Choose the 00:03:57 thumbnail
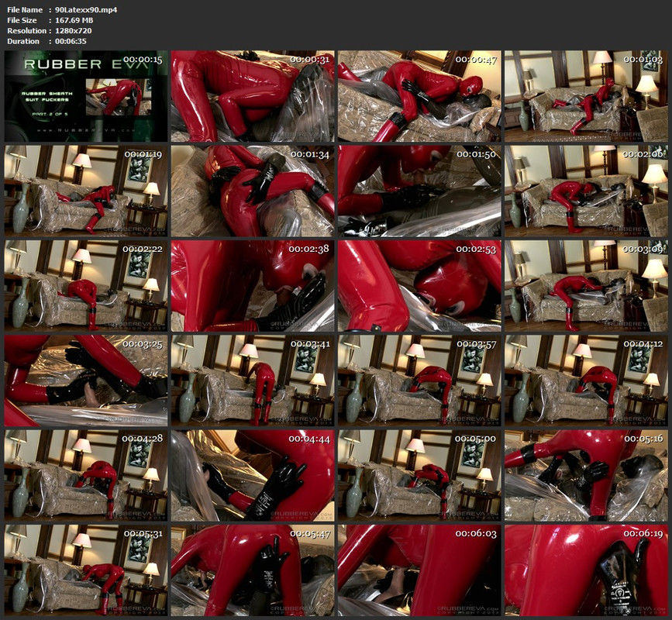Screen dimensions: 672x620 pos(419,381)
